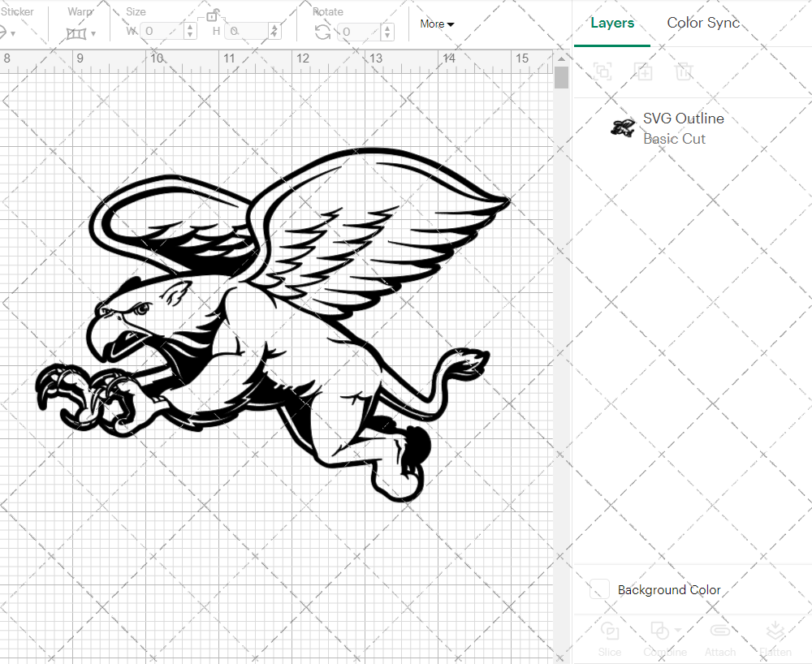Click the Group layers icon
The width and height of the screenshot is (812, 664).
pyautogui.click(x=603, y=71)
